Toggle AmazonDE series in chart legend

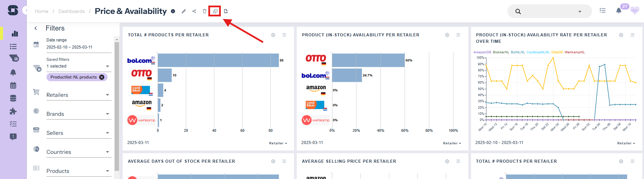coord(482,52)
